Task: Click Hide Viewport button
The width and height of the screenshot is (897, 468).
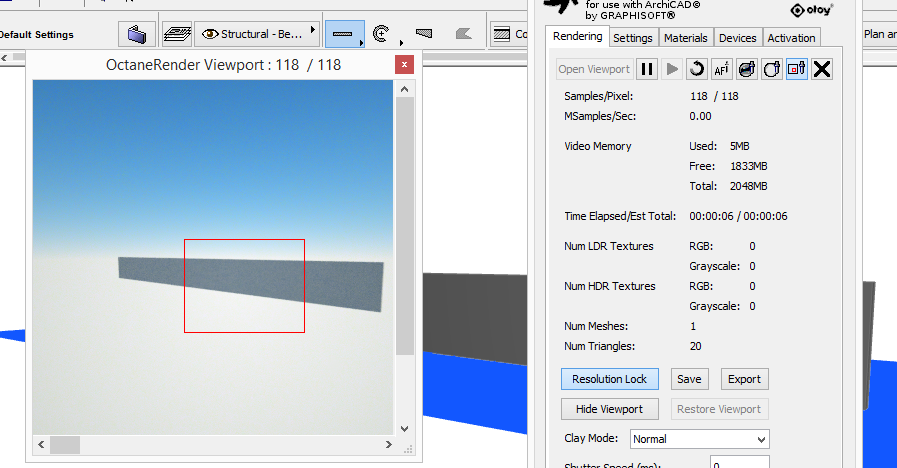Action: click(609, 409)
